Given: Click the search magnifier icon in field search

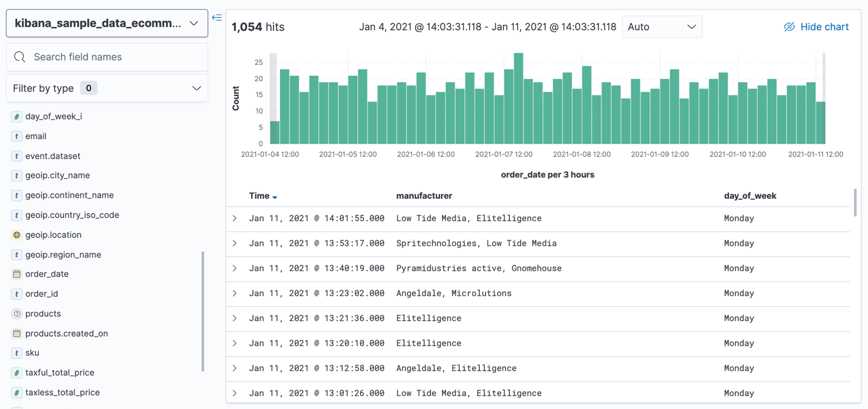Looking at the screenshot, I should pos(20,57).
